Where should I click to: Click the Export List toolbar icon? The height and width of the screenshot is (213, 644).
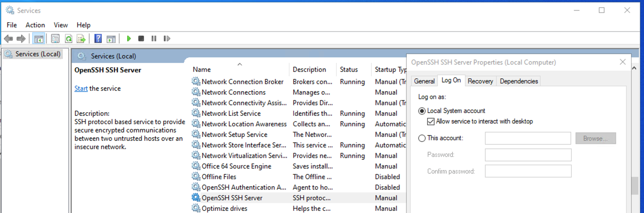tap(81, 39)
